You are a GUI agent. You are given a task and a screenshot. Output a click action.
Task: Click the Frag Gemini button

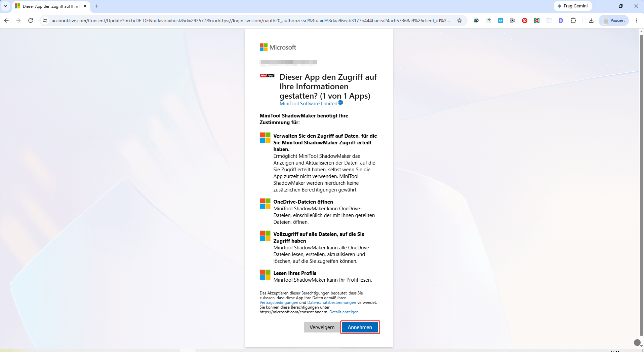coord(572,6)
